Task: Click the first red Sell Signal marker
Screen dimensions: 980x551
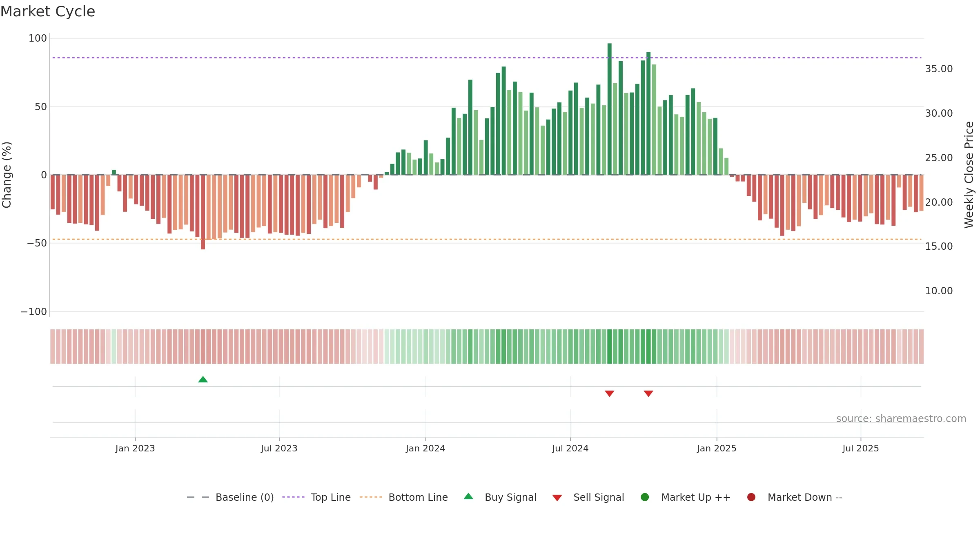Action: [x=610, y=393]
